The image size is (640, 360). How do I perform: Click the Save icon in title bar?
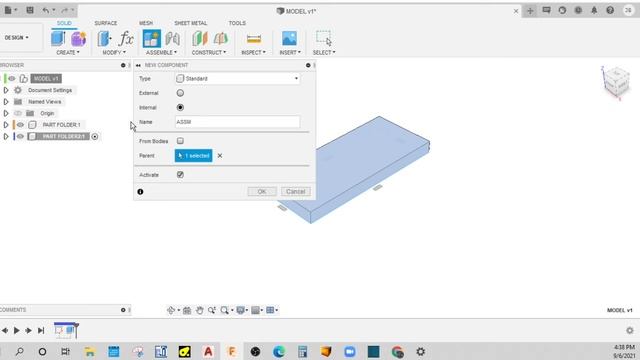30,10
